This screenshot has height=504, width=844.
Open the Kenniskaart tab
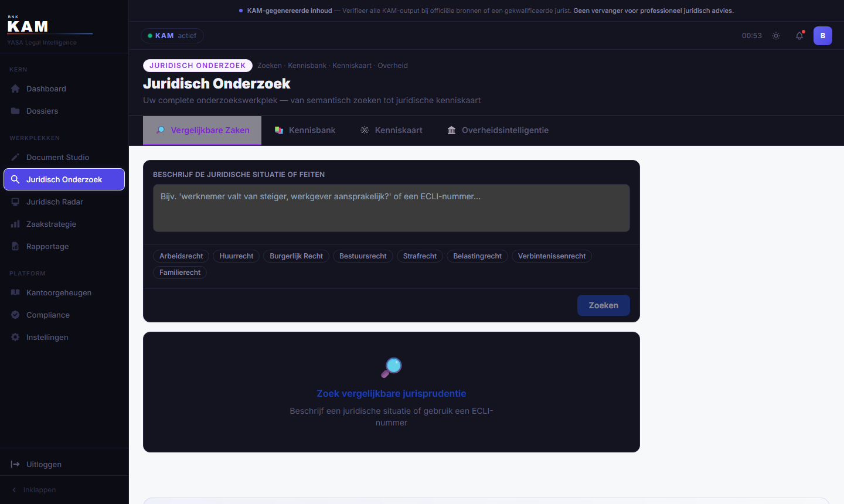tap(391, 130)
